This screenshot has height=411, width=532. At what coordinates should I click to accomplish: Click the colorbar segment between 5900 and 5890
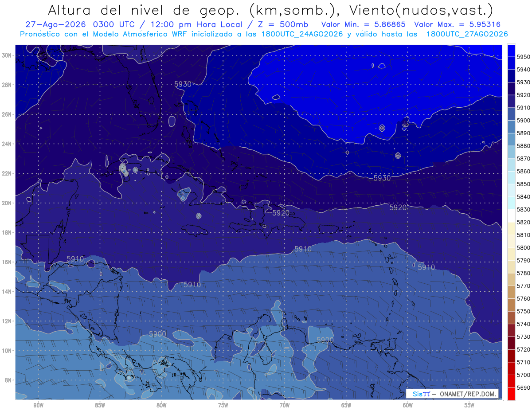(511, 126)
